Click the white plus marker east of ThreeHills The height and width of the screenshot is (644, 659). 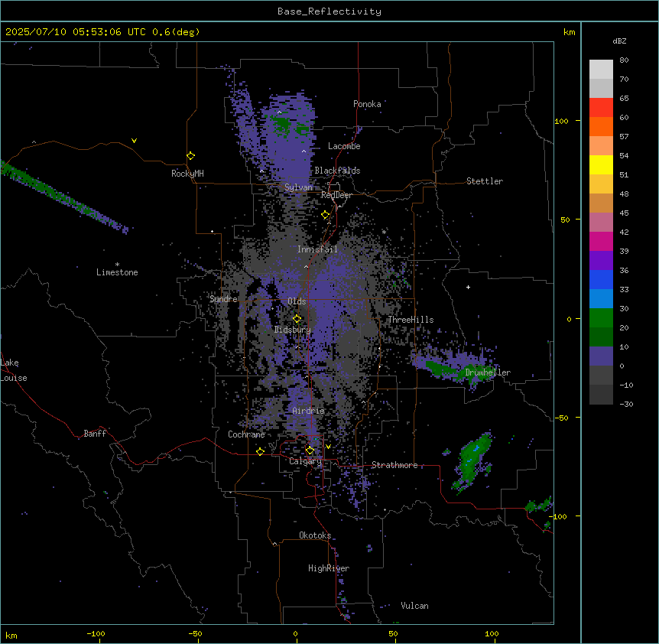[x=468, y=287]
